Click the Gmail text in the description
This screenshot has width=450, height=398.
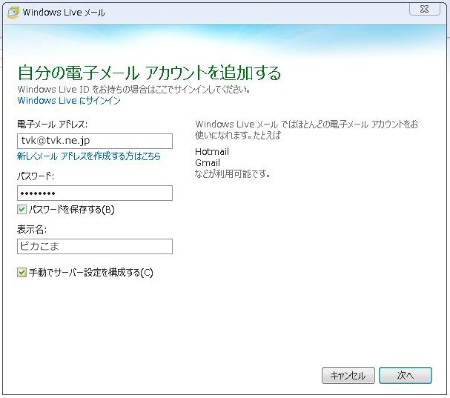click(x=208, y=163)
